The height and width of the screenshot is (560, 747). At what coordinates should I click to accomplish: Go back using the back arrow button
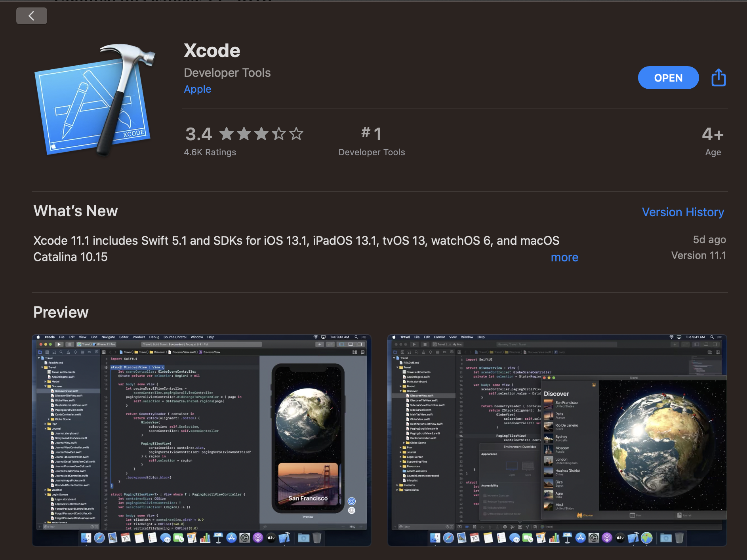[32, 16]
